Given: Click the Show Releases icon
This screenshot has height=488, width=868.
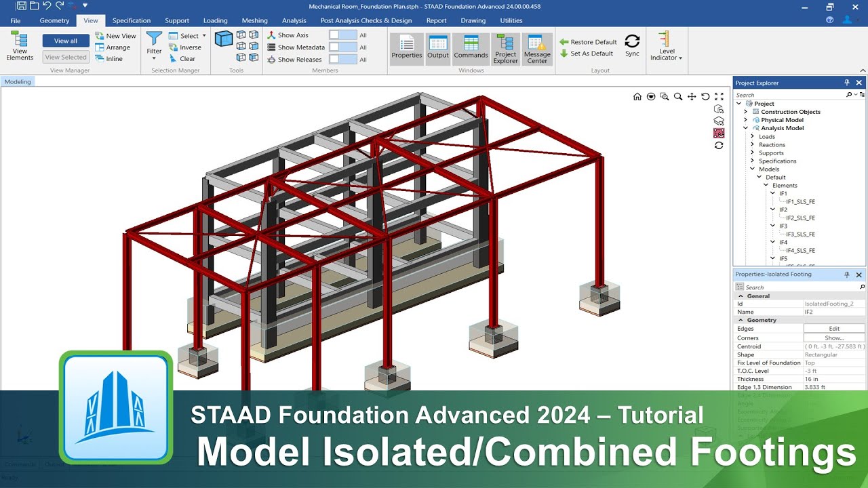Looking at the screenshot, I should [271, 60].
